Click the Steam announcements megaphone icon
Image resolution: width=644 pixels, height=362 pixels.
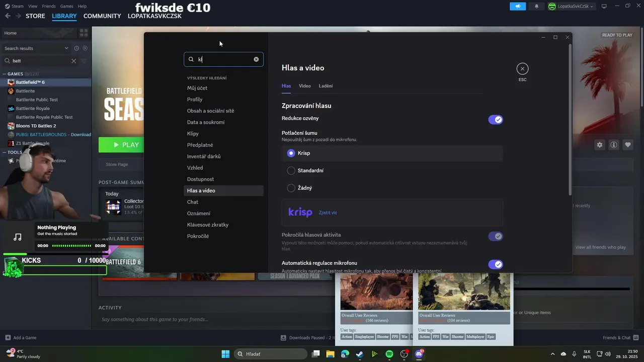(517, 6)
